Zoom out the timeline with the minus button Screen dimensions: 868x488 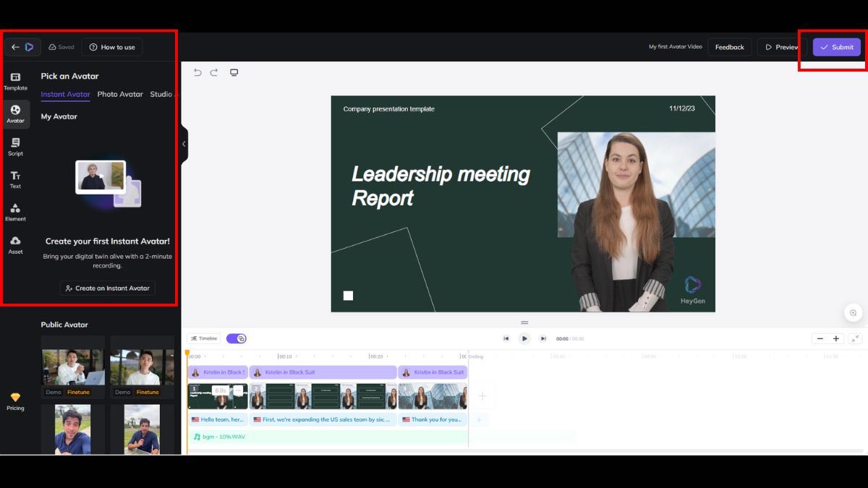[x=820, y=338]
